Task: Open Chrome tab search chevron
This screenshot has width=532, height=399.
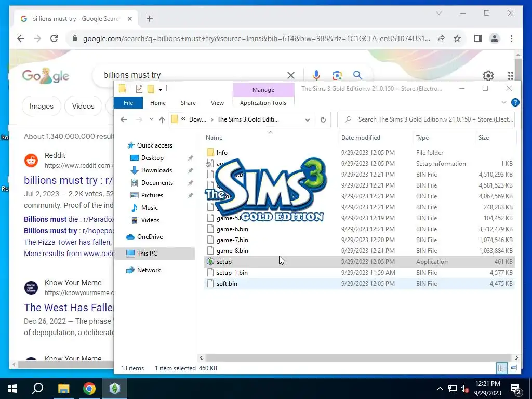Action: point(438,13)
